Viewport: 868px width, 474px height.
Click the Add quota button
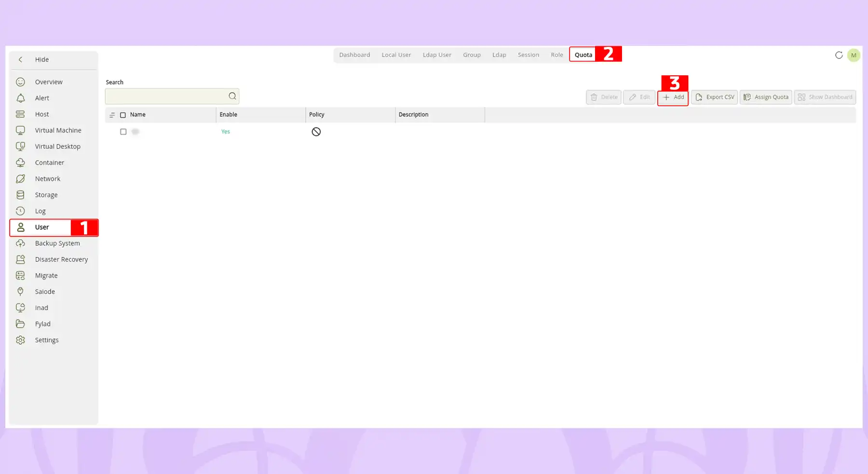(673, 97)
